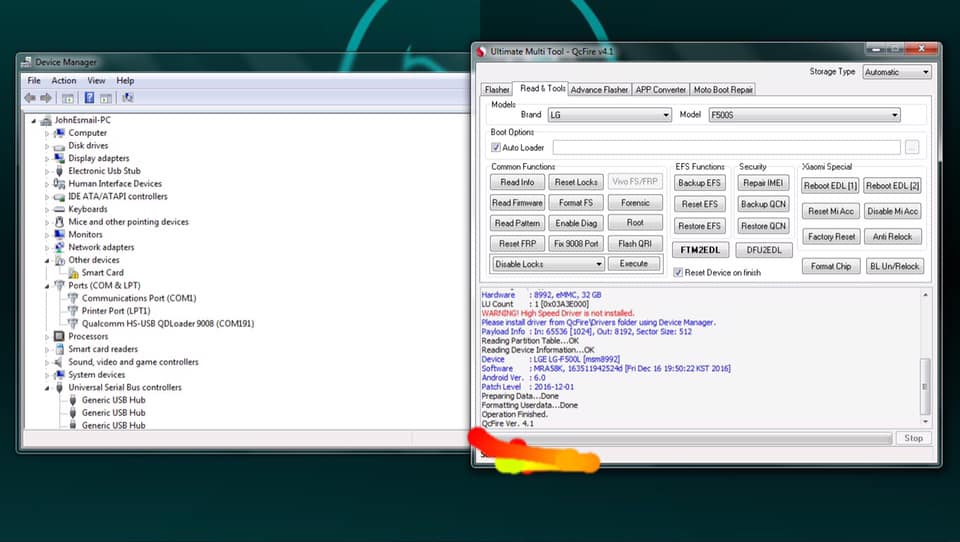Expand the Disk drives node

47,146
